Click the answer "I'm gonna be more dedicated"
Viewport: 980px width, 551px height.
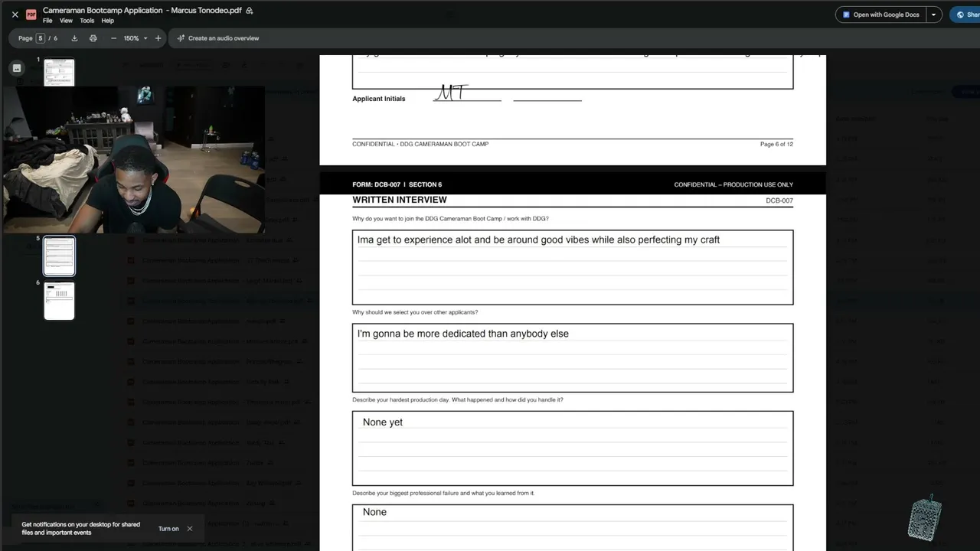pos(463,334)
